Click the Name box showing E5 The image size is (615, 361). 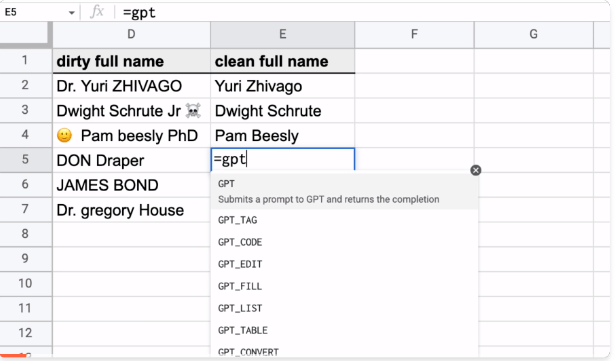click(x=35, y=13)
